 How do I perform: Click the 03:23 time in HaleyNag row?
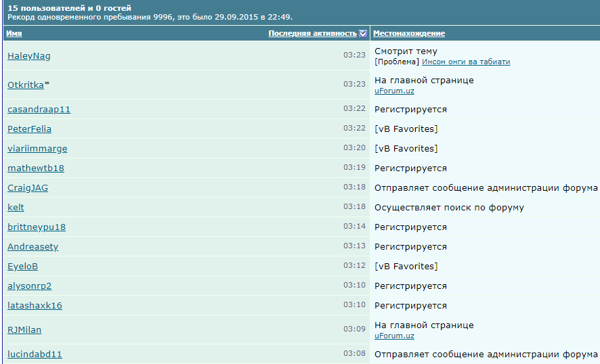tap(354, 55)
